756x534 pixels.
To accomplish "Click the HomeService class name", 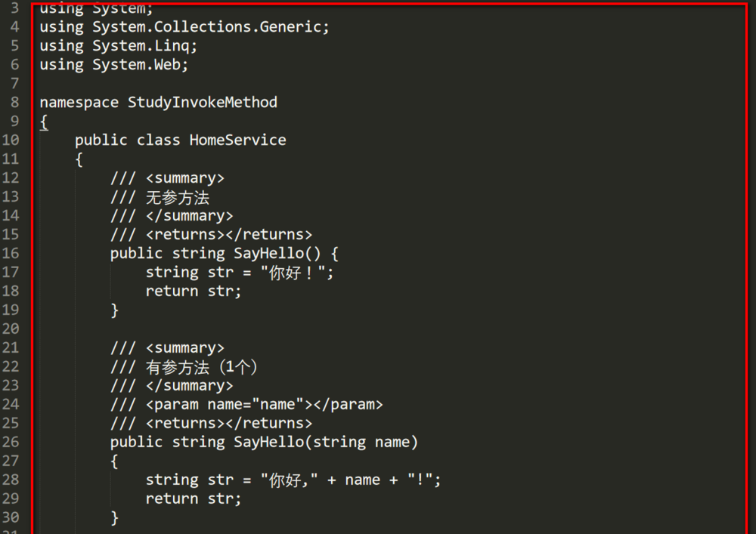I will [x=237, y=140].
